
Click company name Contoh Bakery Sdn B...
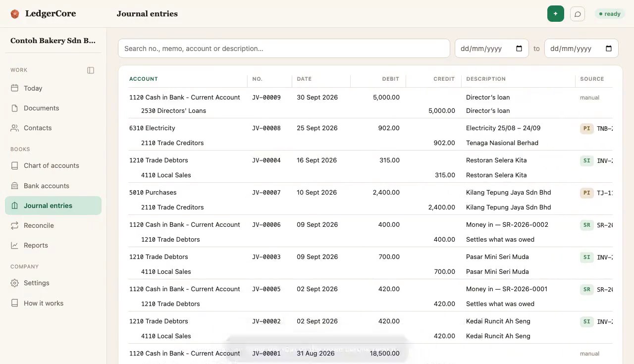point(53,41)
